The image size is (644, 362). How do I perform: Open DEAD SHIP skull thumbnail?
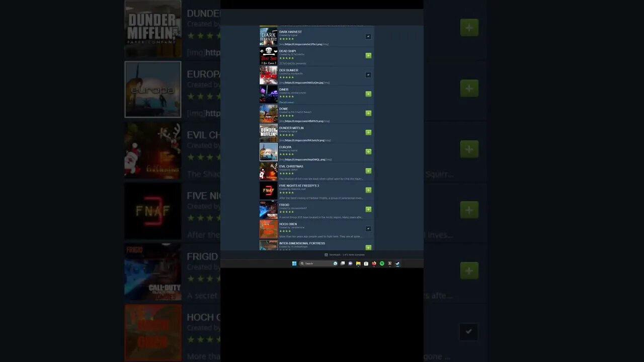(268, 56)
